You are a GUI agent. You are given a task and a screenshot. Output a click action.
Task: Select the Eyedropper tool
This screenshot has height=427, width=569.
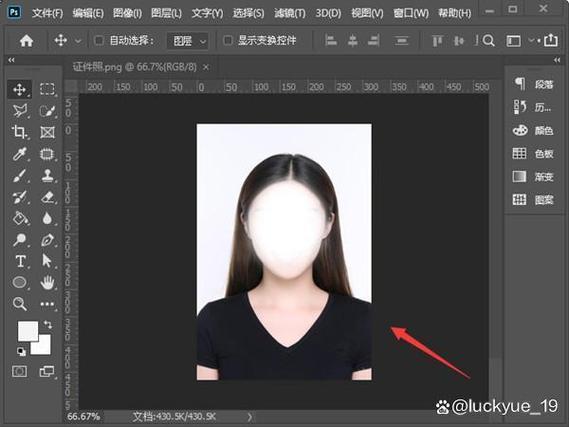click(x=20, y=154)
